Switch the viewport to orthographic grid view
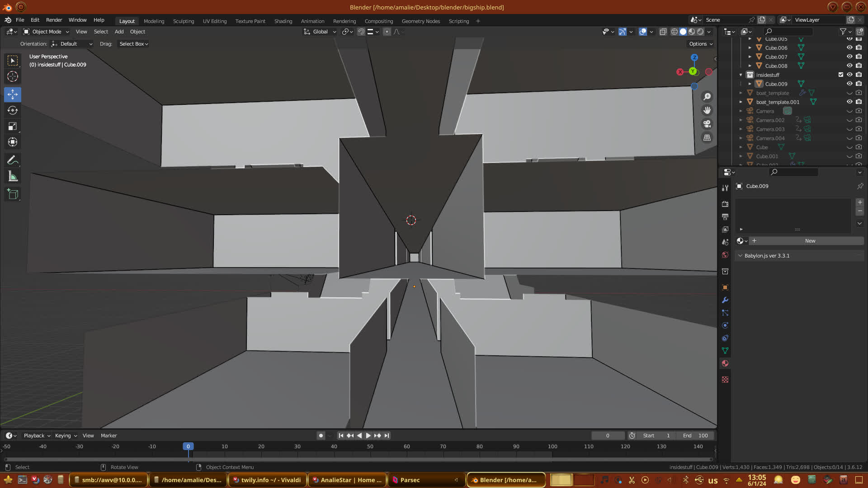 click(x=707, y=138)
